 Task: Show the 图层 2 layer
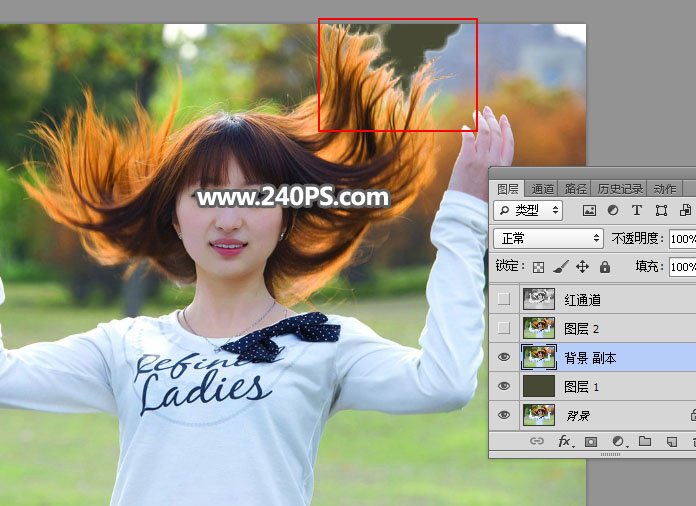tap(504, 328)
